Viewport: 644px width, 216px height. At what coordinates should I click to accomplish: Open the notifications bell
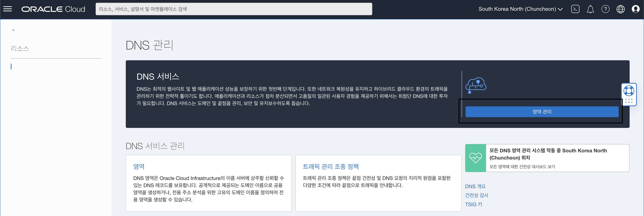pos(590,9)
